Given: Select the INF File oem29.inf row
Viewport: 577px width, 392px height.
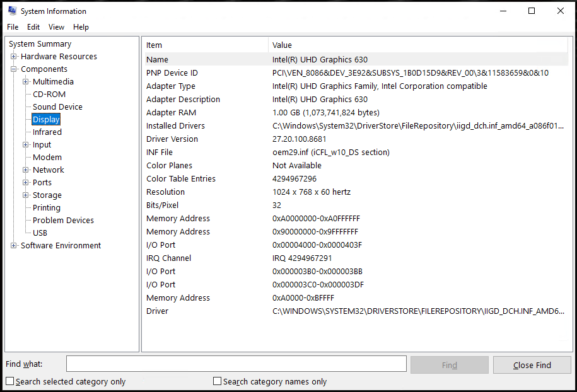Looking at the screenshot, I should 356,153.
